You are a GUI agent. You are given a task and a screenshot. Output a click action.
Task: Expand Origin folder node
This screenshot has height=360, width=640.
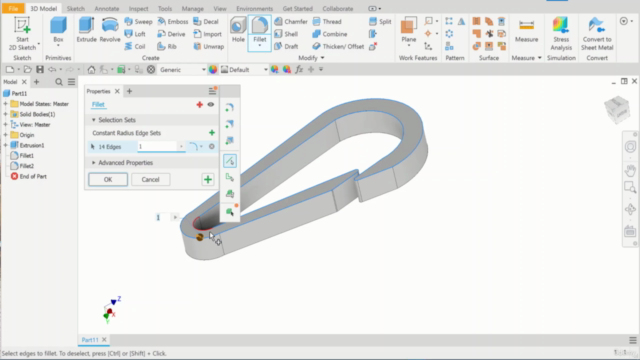(x=5, y=135)
